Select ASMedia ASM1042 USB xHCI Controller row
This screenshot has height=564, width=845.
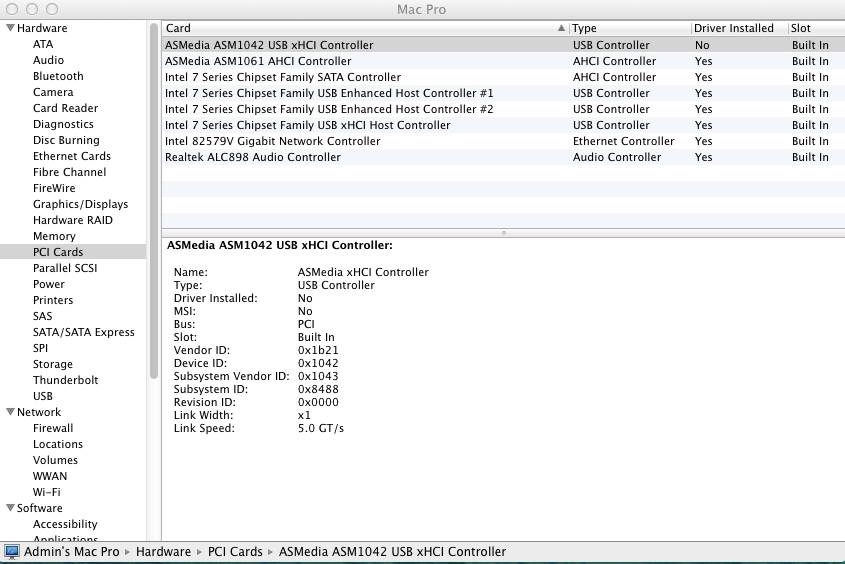(x=503, y=45)
